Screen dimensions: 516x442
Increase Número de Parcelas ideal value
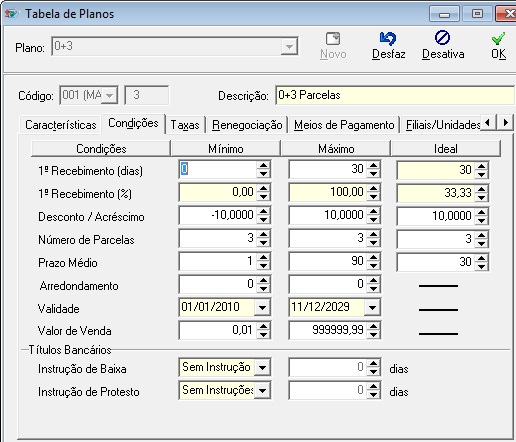click(481, 235)
